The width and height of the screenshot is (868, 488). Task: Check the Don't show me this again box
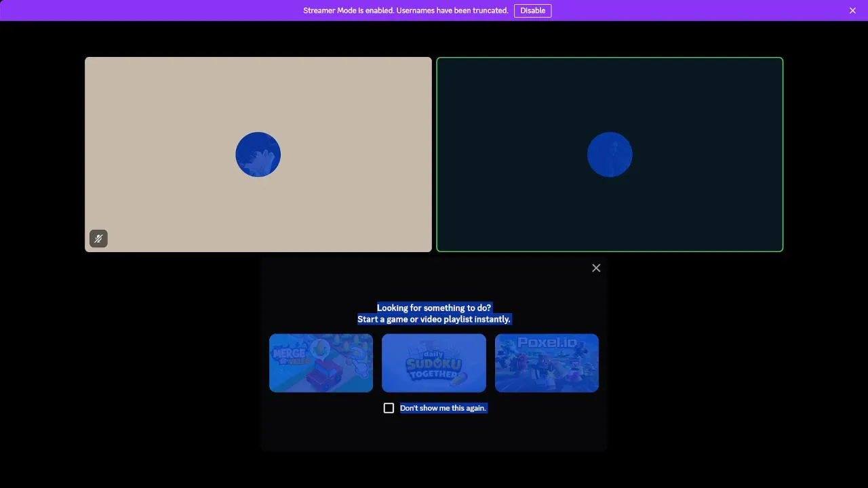(389, 408)
